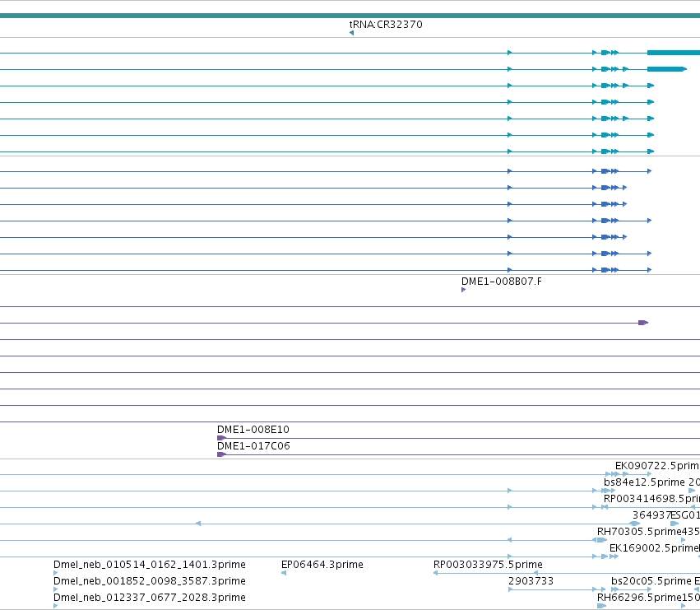Select arrow glyph under Dmel_neb_001852_0098_3587.3prime
Viewport: 700px width, 610px height.
click(x=55, y=589)
